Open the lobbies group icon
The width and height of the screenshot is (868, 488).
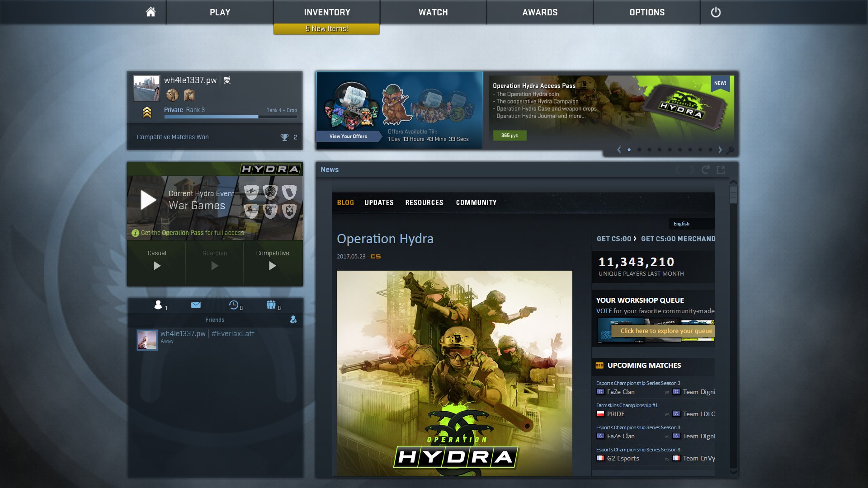(x=271, y=305)
